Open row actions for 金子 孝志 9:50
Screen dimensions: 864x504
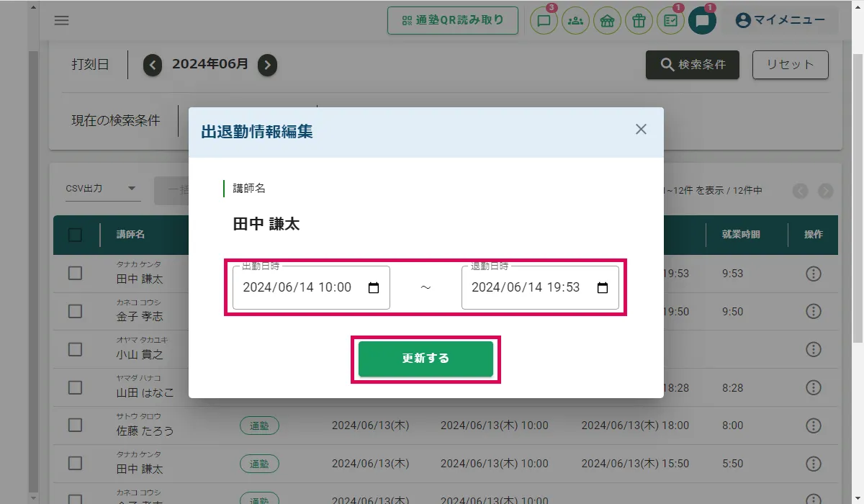coord(814,311)
